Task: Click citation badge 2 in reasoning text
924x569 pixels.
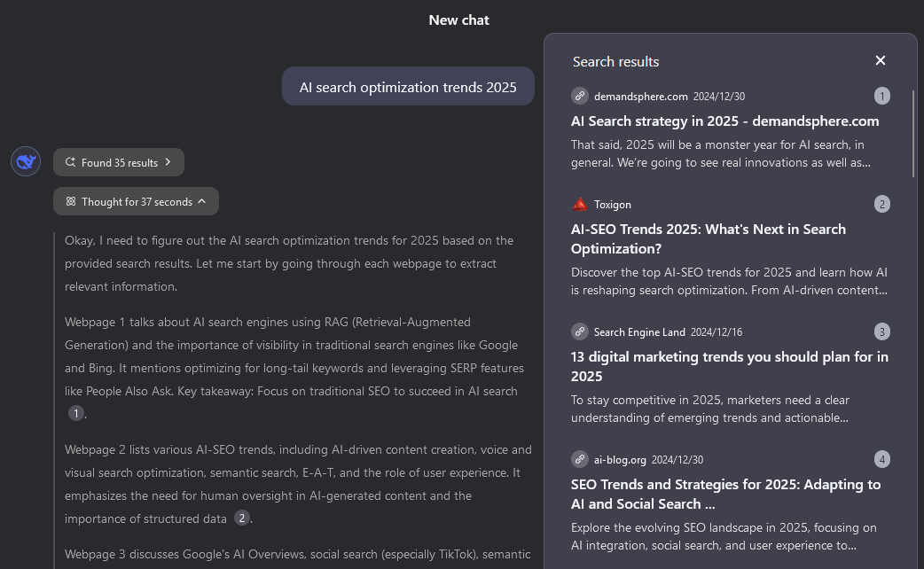Action: point(241,518)
